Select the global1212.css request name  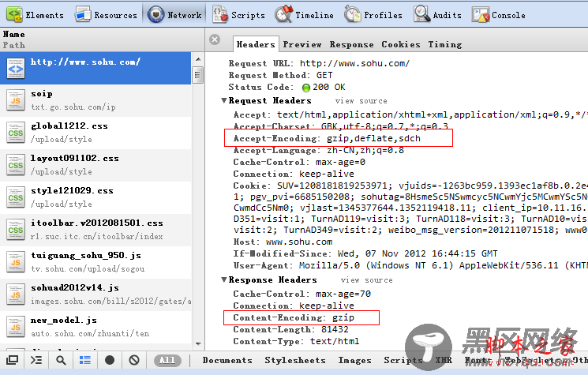pyautogui.click(x=69, y=126)
